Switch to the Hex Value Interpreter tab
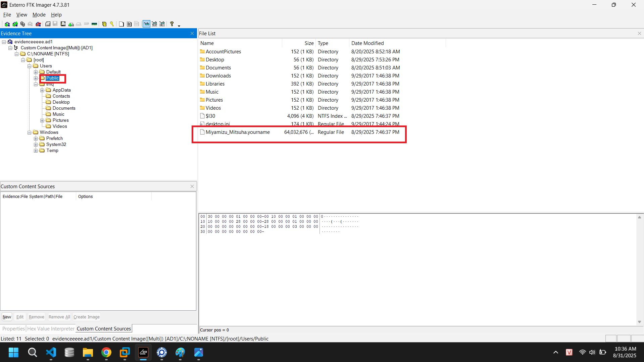The height and width of the screenshot is (362, 644). click(51, 329)
